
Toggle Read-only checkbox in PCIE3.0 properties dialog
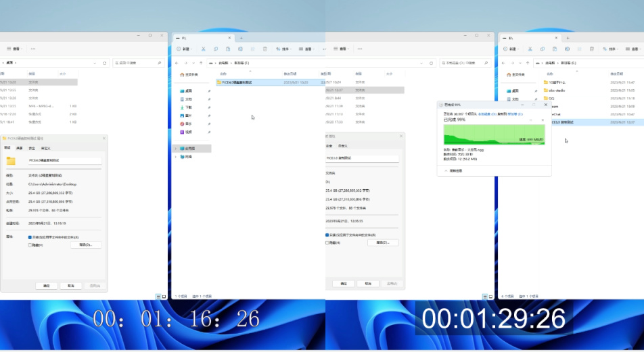(x=327, y=235)
